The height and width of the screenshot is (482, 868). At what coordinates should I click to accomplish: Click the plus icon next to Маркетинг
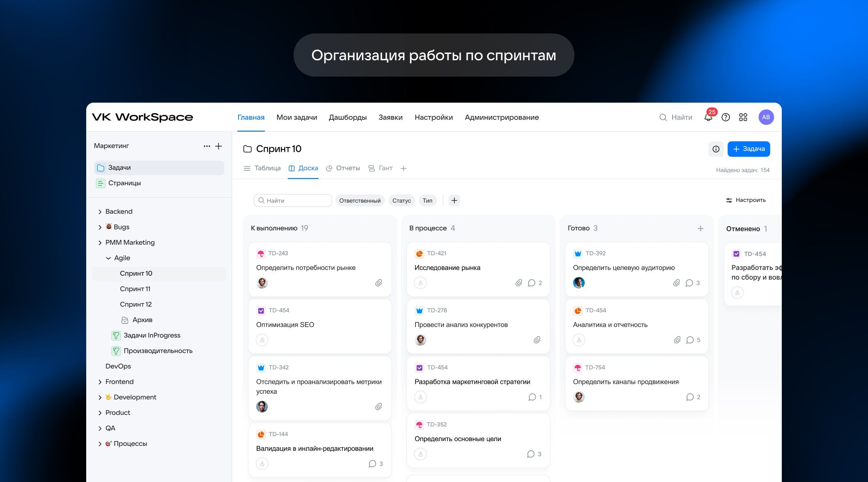coord(219,146)
